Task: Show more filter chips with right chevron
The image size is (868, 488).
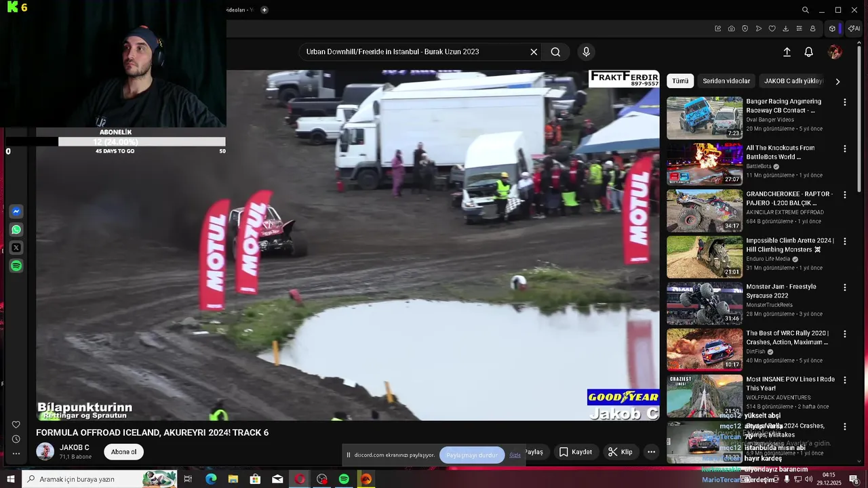Action: [837, 81]
